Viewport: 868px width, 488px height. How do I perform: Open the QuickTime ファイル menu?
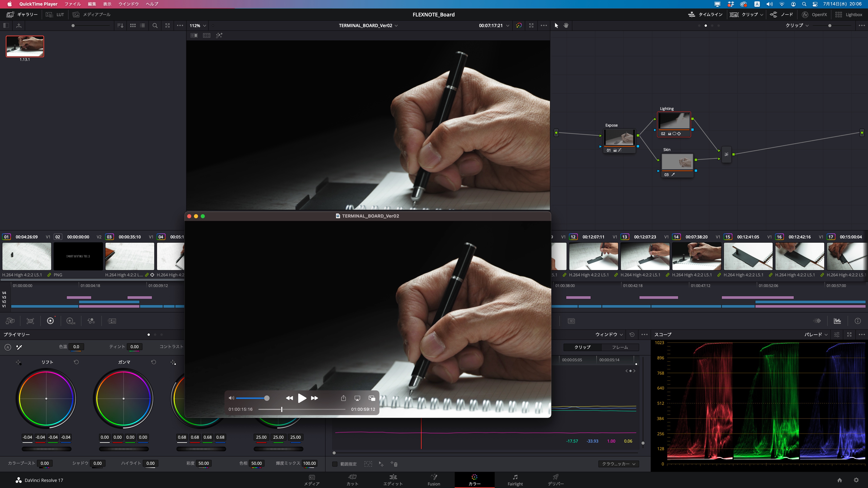tap(72, 4)
